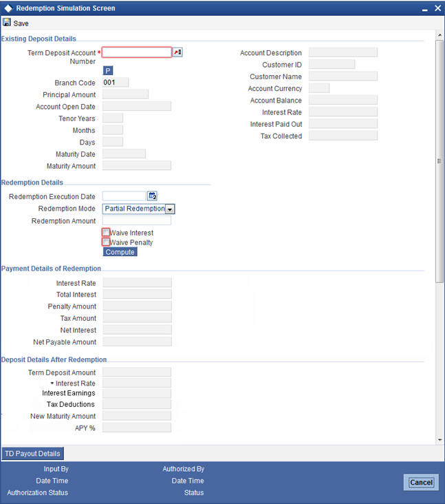This screenshot has width=445, height=504.
Task: Click the Customer Name field
Action: pos(343,76)
